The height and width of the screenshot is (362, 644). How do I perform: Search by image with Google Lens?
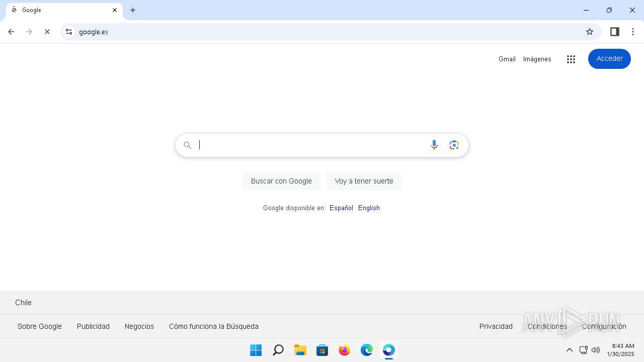(454, 145)
